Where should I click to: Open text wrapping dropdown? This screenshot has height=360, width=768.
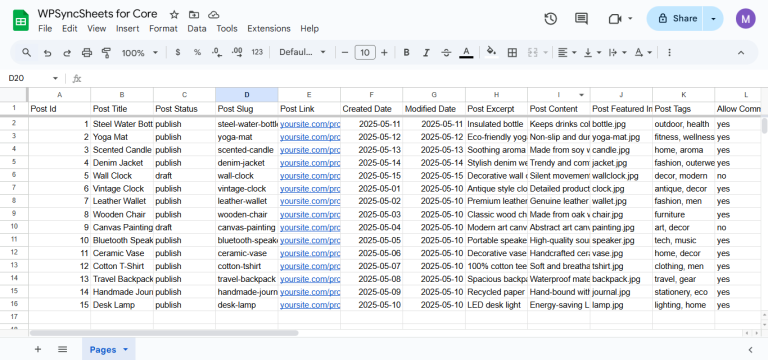[x=618, y=52]
